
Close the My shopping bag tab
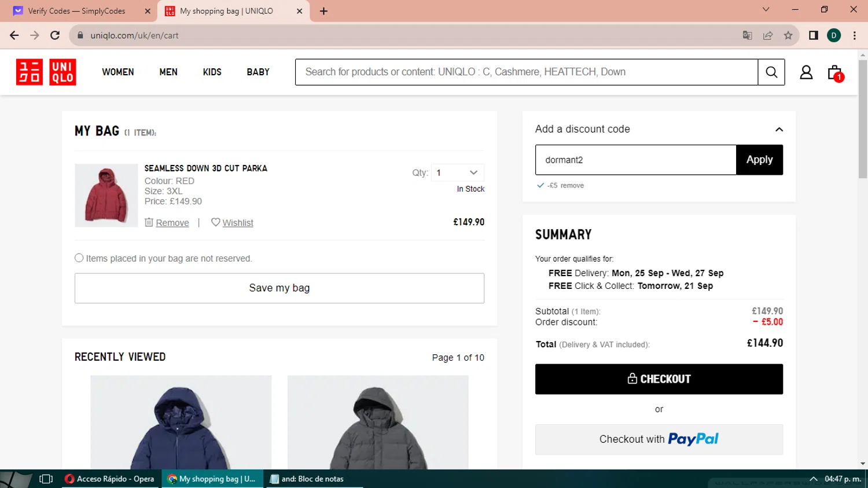[299, 11]
